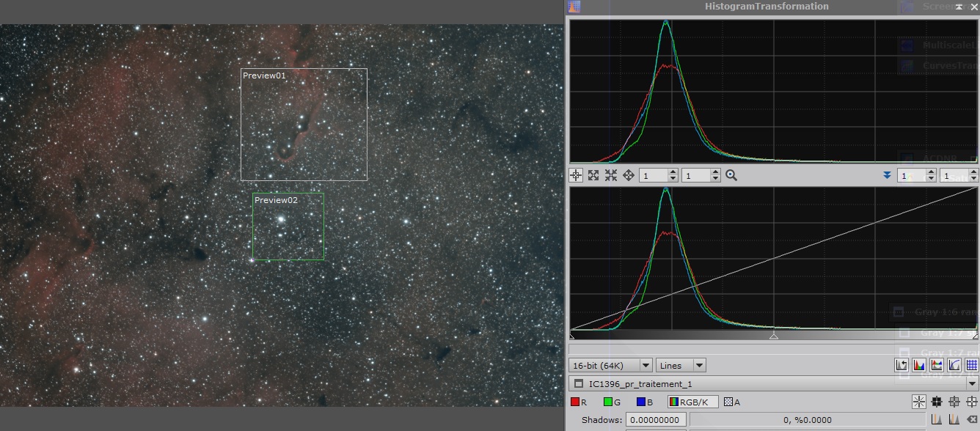Click the second auto shadows histogram icon
980x431 pixels.
coord(954,420)
